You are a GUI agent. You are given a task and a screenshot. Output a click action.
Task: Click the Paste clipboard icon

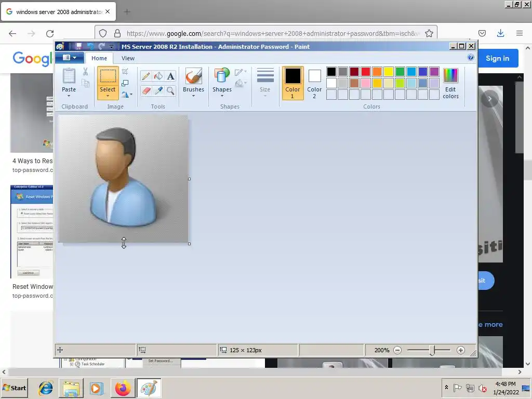click(x=69, y=76)
